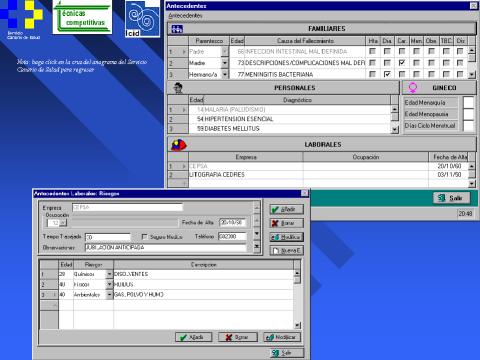This screenshot has width=480, height=360.
Task: Open Riesgo dropdown for the Ambientales row
Action: (x=109, y=295)
